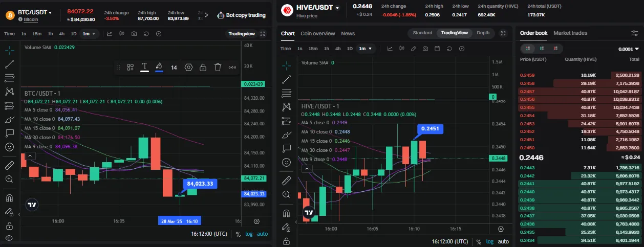Select trend line tool on HIVE chart
This screenshot has width=644, height=247.
pos(286,79)
